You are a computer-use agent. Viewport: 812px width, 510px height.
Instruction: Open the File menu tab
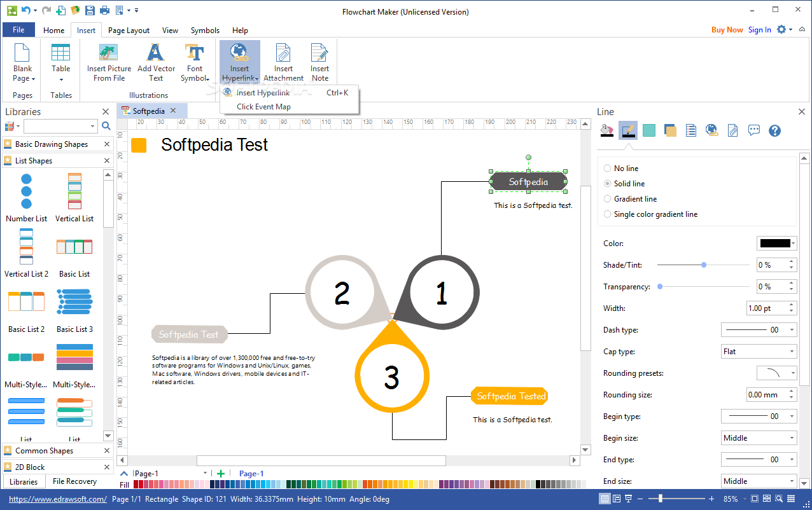click(x=18, y=30)
